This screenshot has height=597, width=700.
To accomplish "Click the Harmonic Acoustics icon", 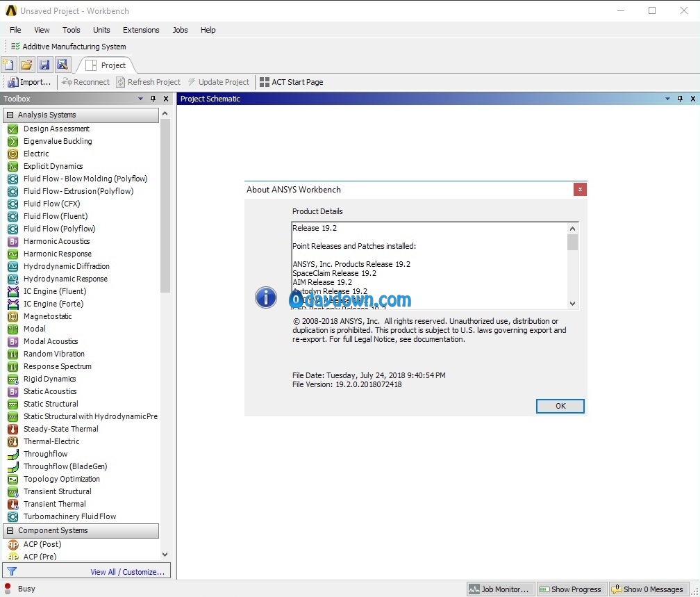I will coord(13,241).
